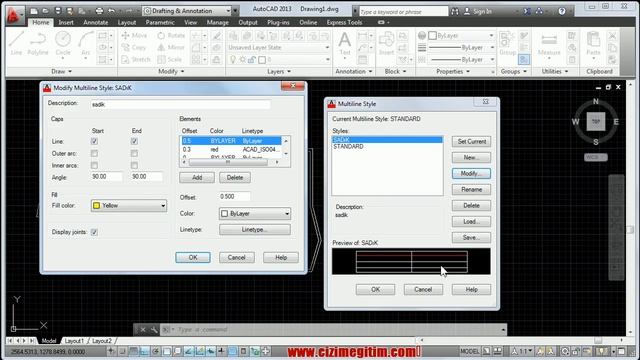Viewport: 640px width, 360px height.
Task: Click Sign In in the title bar
Action: 478,11
